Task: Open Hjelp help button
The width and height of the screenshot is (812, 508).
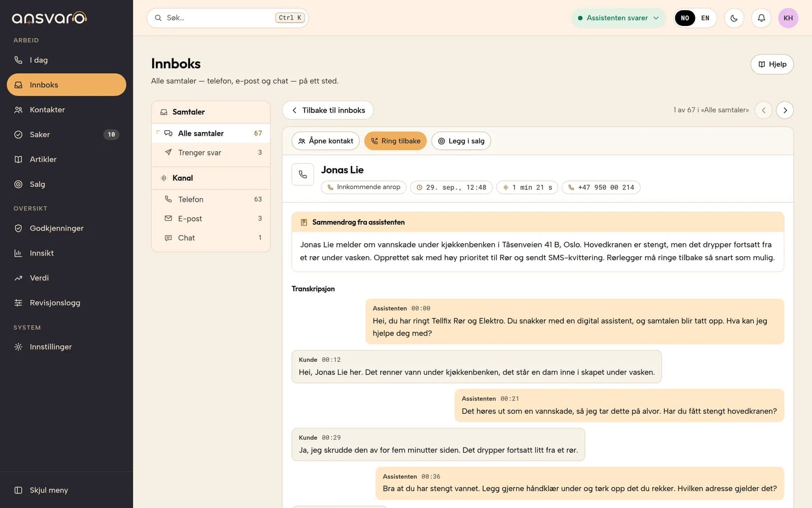Action: [772, 64]
